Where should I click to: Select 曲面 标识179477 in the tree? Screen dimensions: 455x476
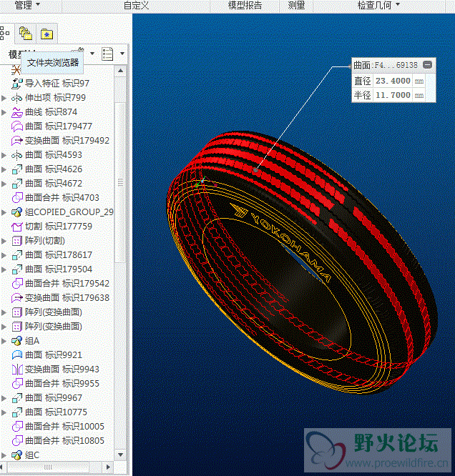point(59,127)
